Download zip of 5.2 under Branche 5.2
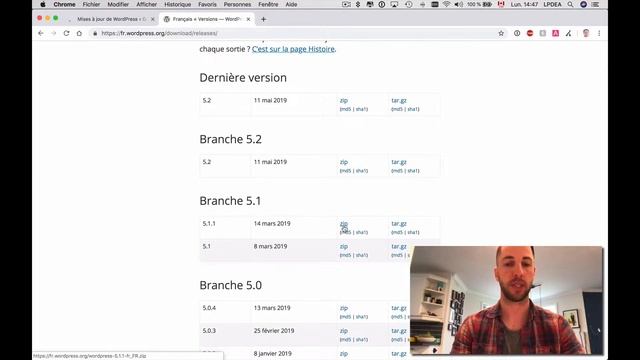 click(x=344, y=162)
